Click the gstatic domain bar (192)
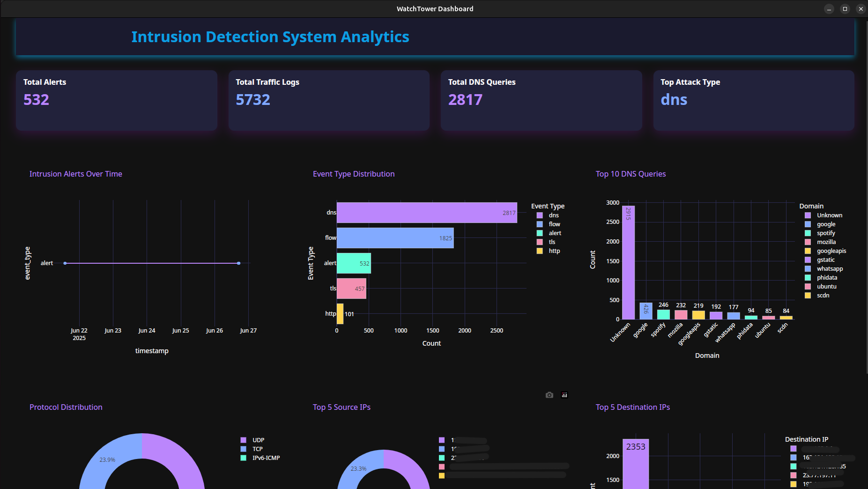Image resolution: width=868 pixels, height=489 pixels. point(716,316)
